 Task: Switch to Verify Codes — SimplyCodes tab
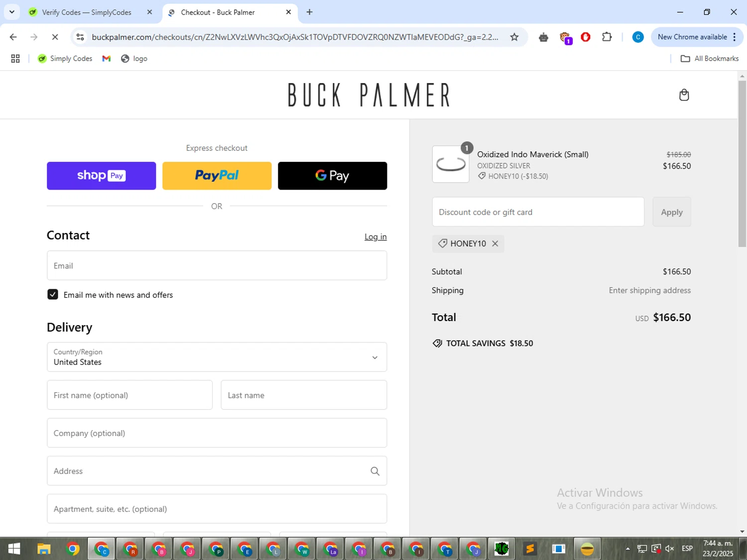tap(86, 12)
